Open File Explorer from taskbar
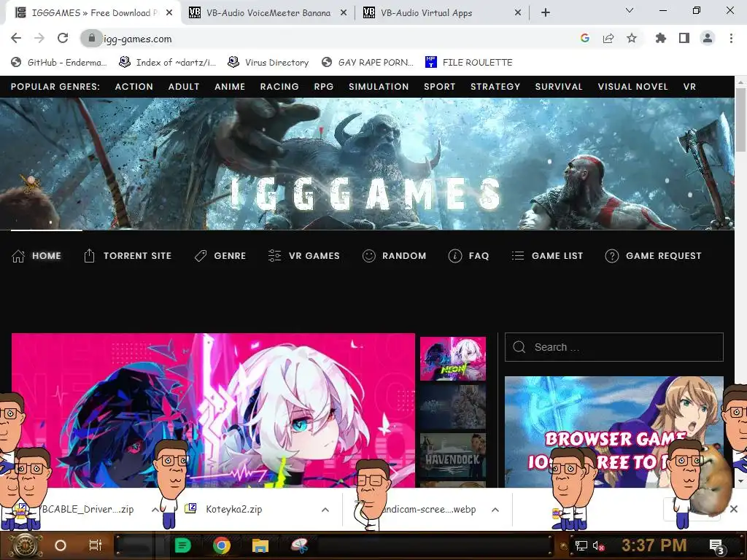The width and height of the screenshot is (747, 560). (x=260, y=545)
